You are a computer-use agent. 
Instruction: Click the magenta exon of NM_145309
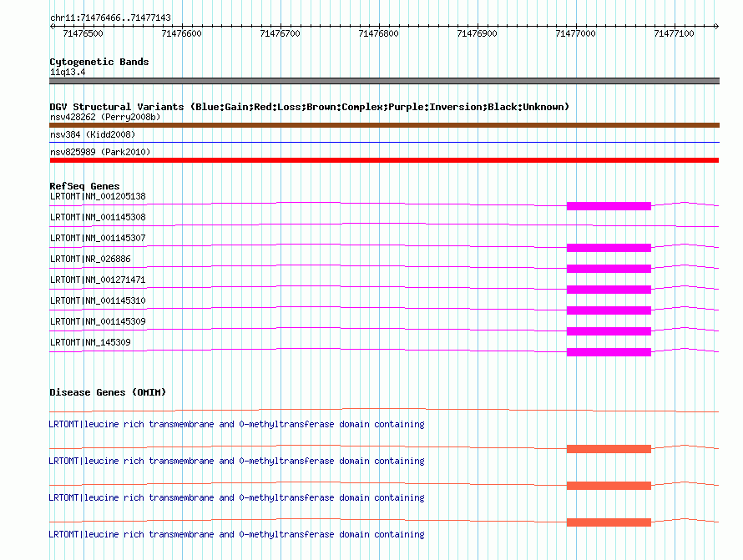(x=609, y=352)
